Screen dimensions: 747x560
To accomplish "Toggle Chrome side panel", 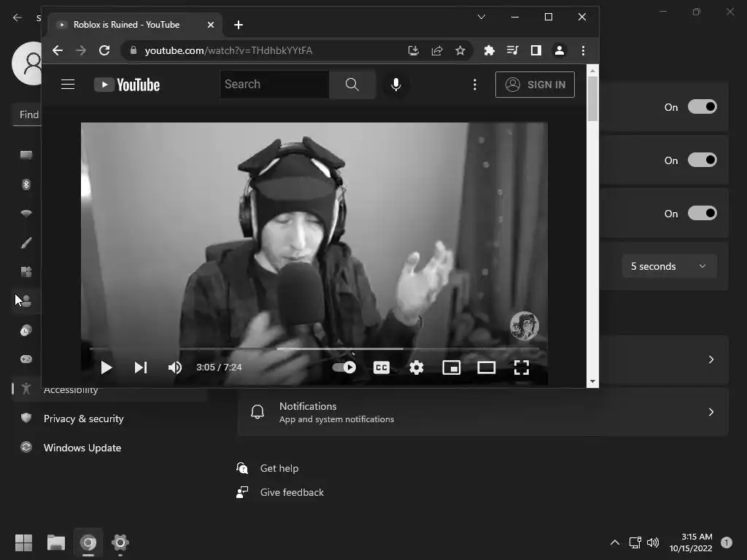I will [536, 50].
